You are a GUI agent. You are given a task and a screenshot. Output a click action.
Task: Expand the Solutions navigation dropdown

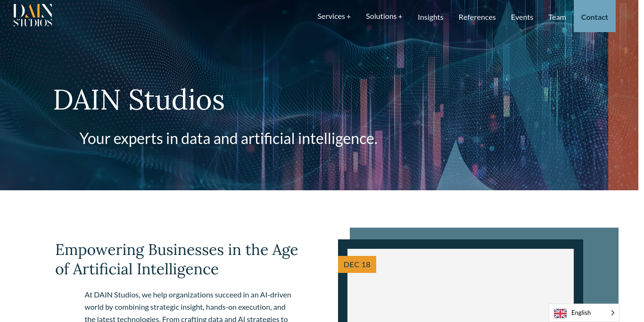384,17
